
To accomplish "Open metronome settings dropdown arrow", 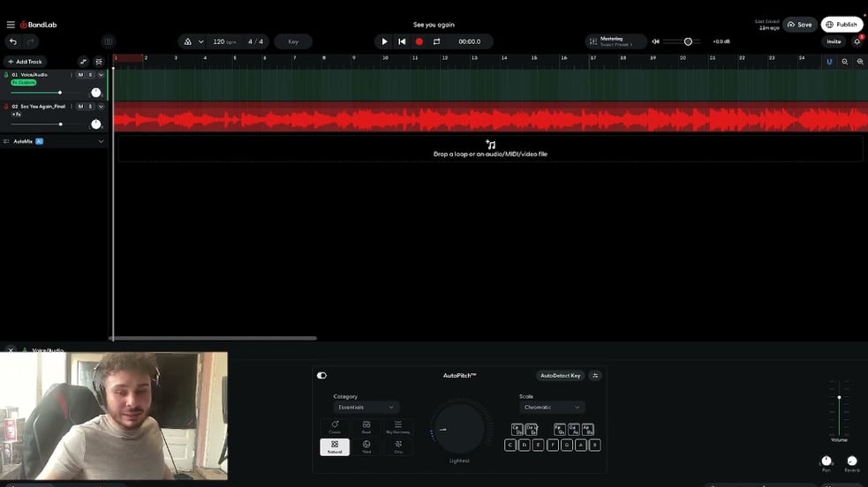I will point(201,41).
